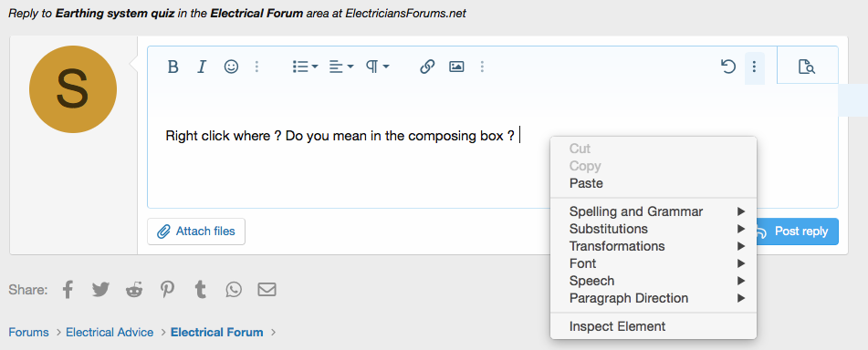Open the paragraph format dropdown
The width and height of the screenshot is (868, 350).
pyautogui.click(x=378, y=67)
